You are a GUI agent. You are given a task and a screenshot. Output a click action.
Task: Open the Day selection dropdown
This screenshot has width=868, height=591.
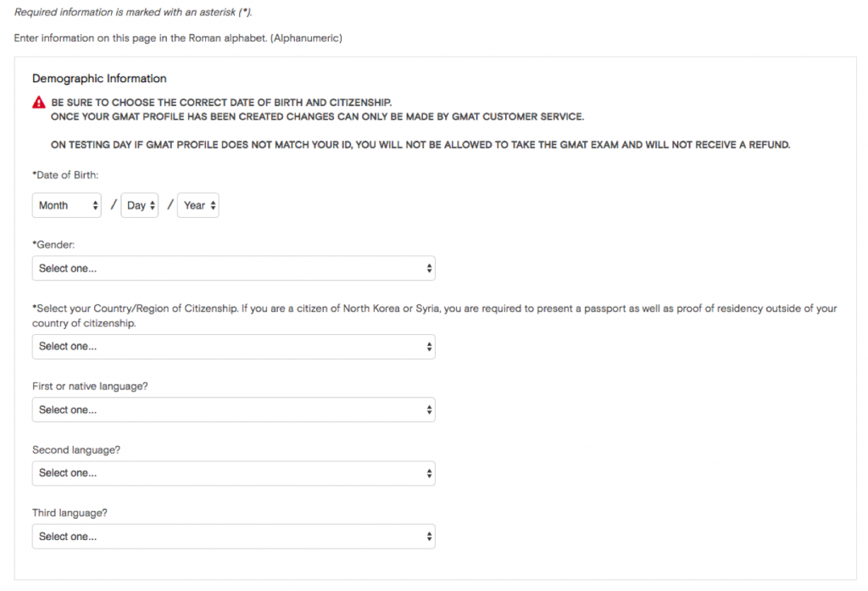[x=139, y=205]
